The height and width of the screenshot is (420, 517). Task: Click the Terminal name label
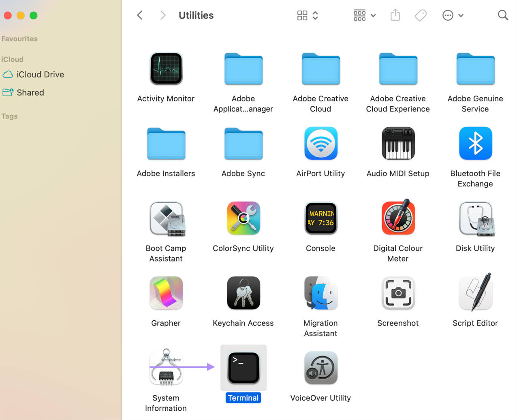tap(243, 398)
